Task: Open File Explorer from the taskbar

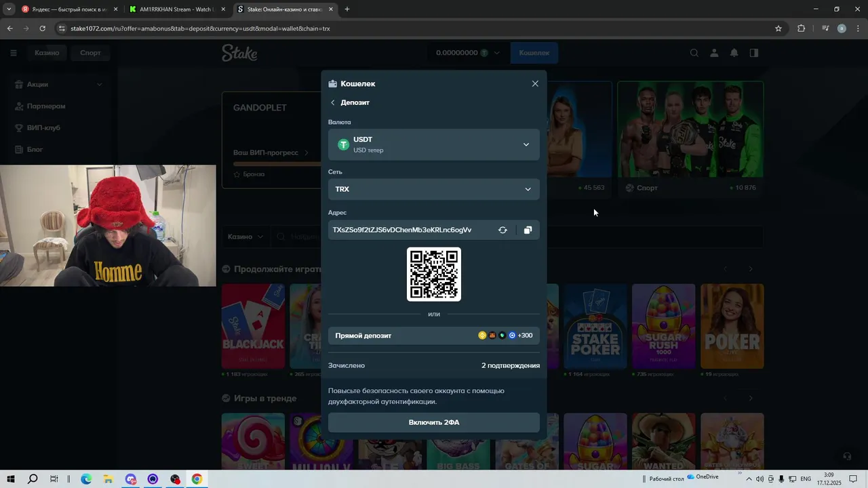Action: (108, 479)
